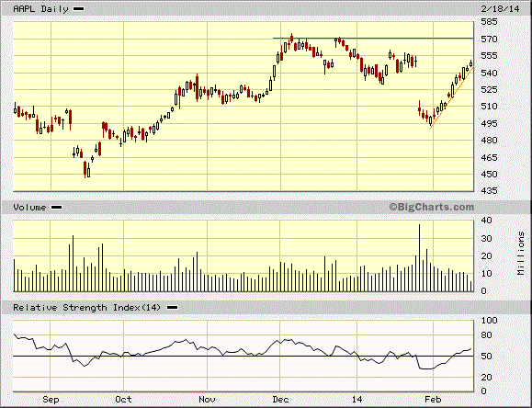Click the 465 price axis label
The image size is (532, 408).
tap(489, 157)
